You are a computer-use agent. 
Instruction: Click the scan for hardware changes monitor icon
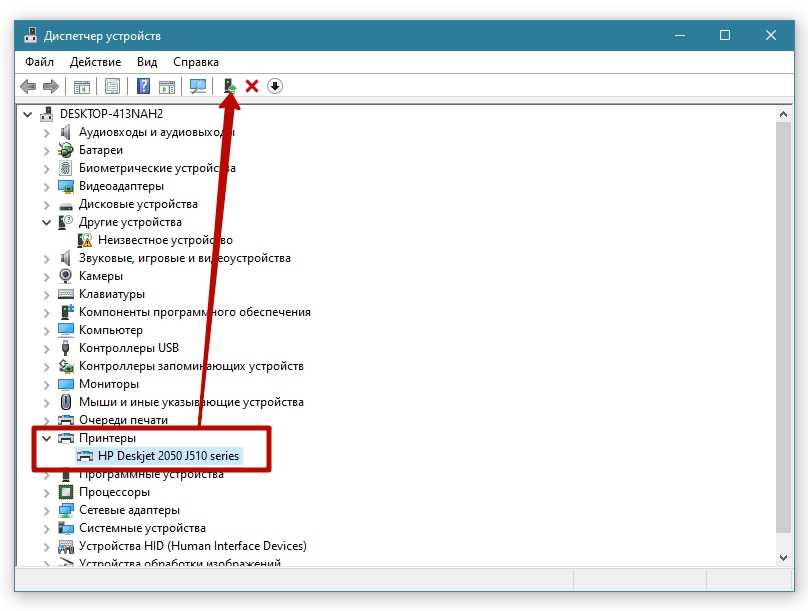198,86
